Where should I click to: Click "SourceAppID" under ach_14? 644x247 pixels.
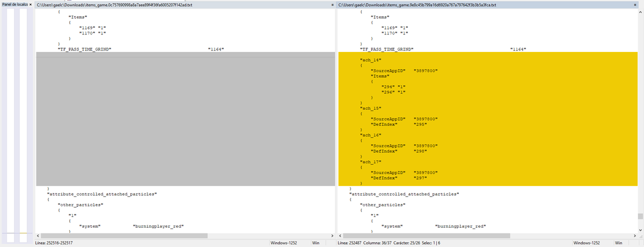pos(387,71)
